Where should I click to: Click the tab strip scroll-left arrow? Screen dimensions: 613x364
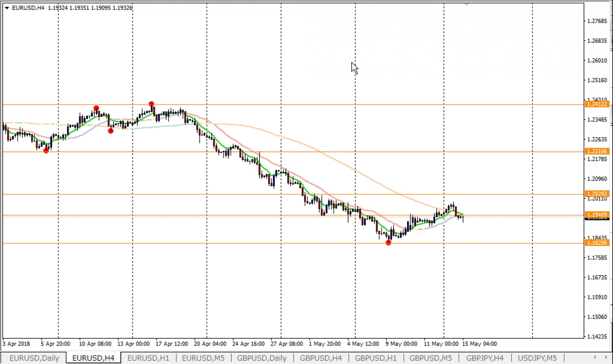[x=595, y=357]
